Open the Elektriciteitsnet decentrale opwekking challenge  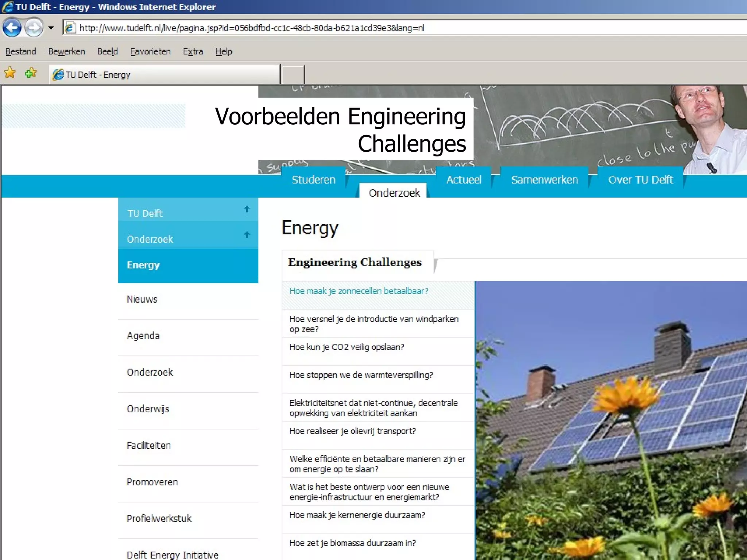[378, 408]
